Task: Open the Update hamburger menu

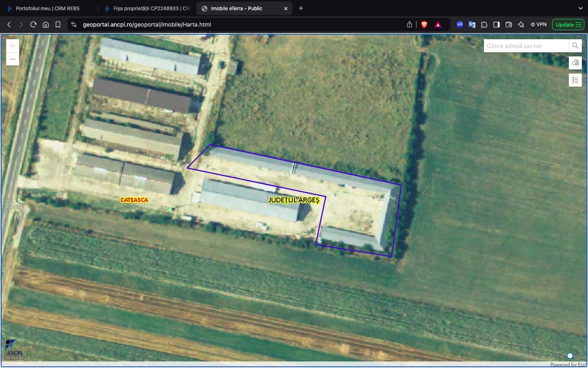Action: pyautogui.click(x=579, y=25)
